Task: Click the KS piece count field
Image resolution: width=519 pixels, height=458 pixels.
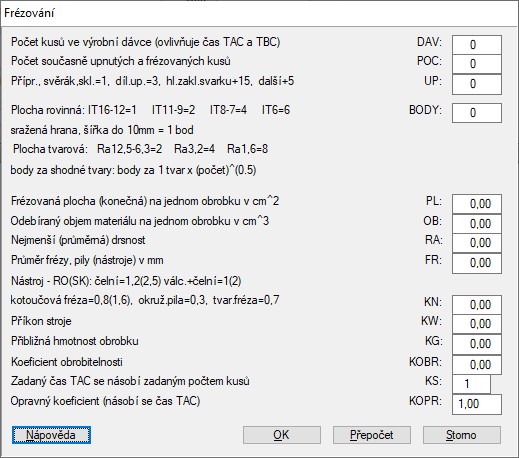Action: pos(471,384)
